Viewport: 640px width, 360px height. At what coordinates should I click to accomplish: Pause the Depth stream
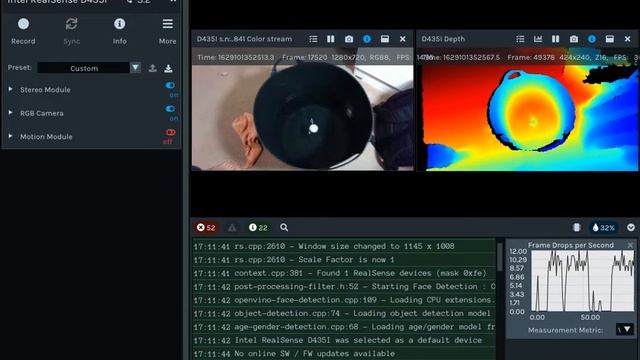pos(556,39)
